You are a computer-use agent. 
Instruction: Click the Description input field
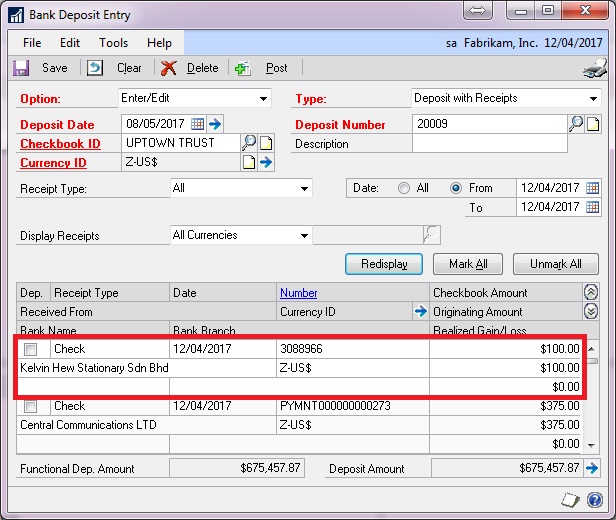(490, 143)
